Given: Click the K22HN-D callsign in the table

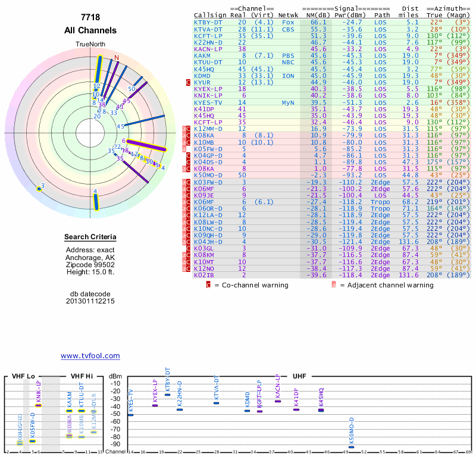Looking at the screenshot, I should click(x=208, y=42).
